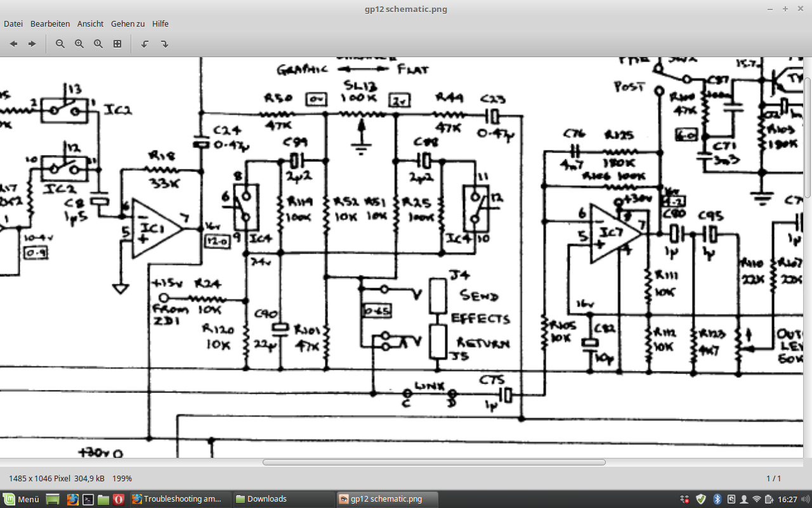The image size is (812, 508).
Task: Rotate image clockwise
Action: [x=164, y=44]
